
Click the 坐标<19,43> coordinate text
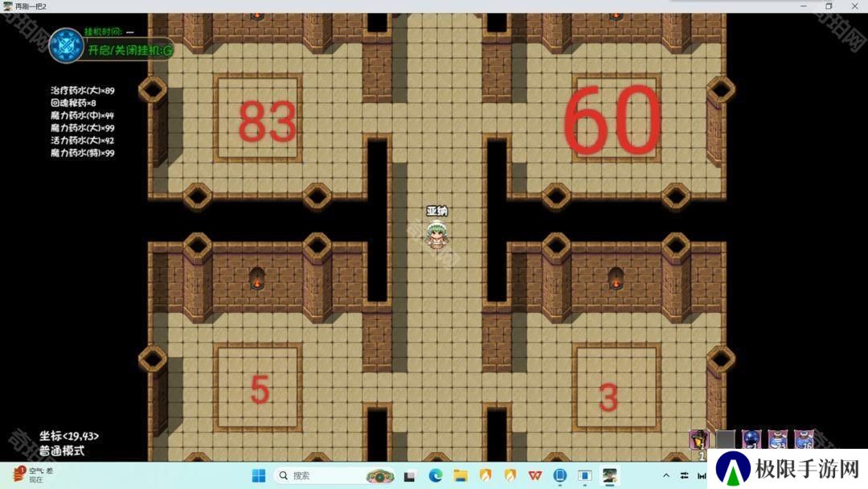point(68,437)
